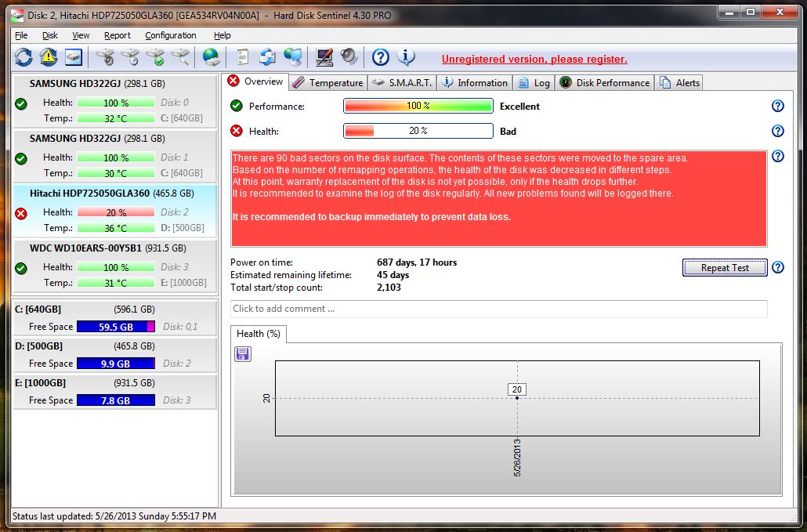Click the monitor with pen configuration icon
The height and width of the screenshot is (532, 807).
point(324,57)
